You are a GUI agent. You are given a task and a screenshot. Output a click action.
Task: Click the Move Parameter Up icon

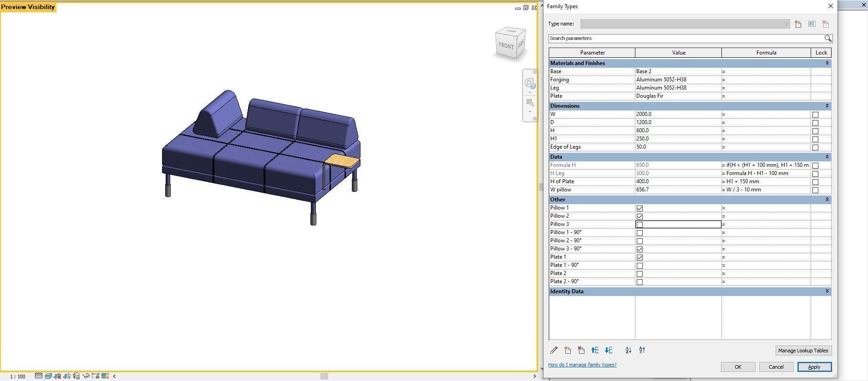point(595,350)
